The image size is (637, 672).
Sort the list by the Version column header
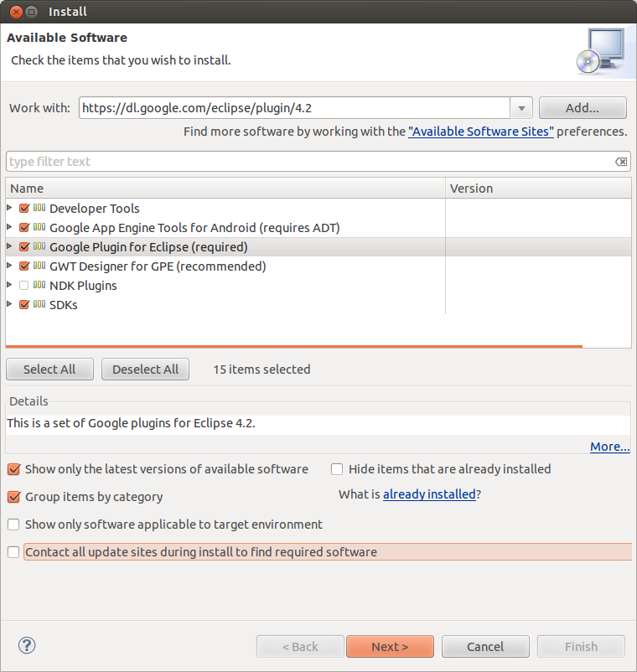[x=537, y=189]
